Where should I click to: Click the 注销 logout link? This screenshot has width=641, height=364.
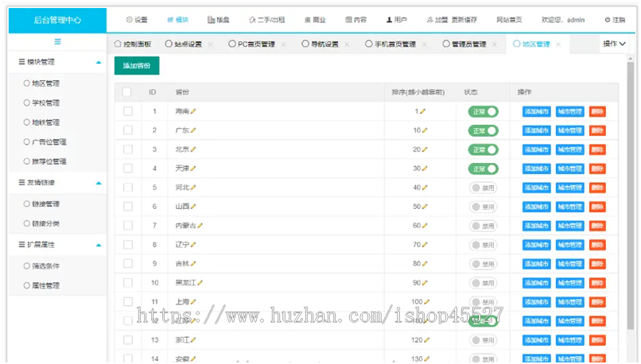click(x=615, y=20)
